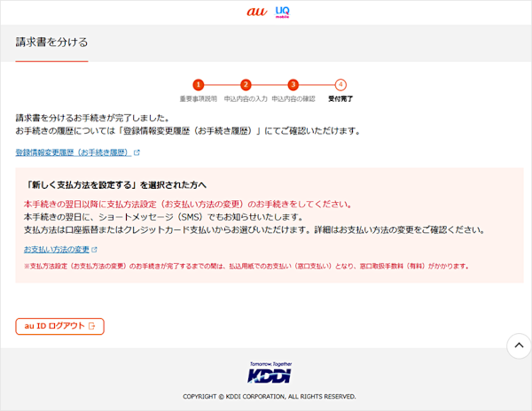Click the 「新しく支払方法を設定する」 notice heading
Viewport: 532px width, 411px height.
(x=115, y=185)
